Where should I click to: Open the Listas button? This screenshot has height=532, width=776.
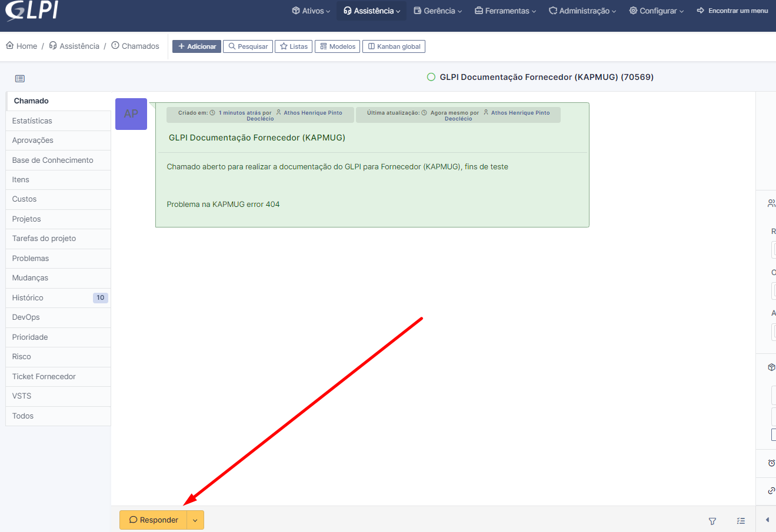tap(294, 46)
